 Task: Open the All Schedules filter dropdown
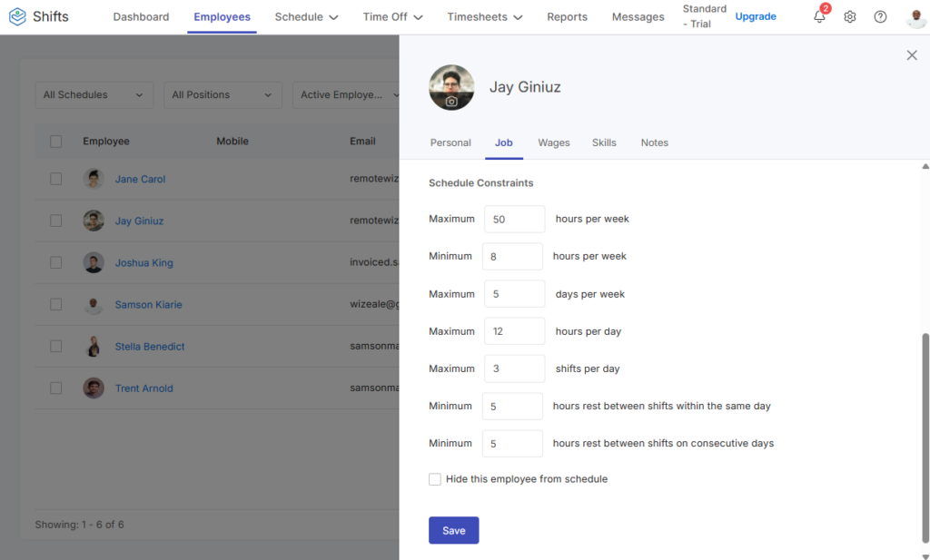pos(94,94)
